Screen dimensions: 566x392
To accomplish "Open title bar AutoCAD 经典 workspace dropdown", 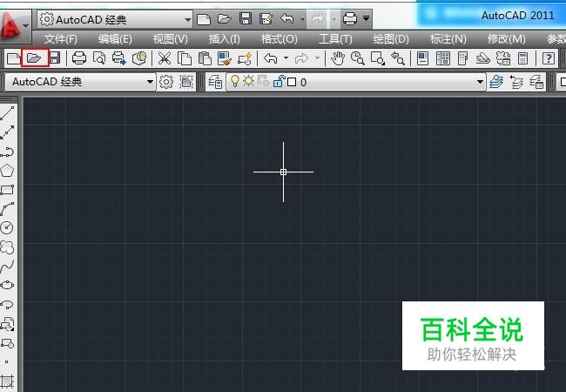I will point(115,19).
